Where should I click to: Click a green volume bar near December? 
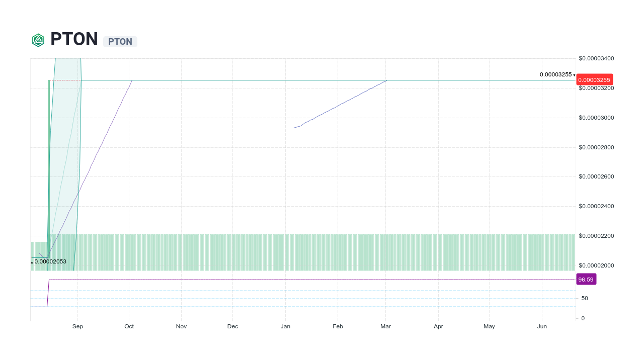(232, 250)
